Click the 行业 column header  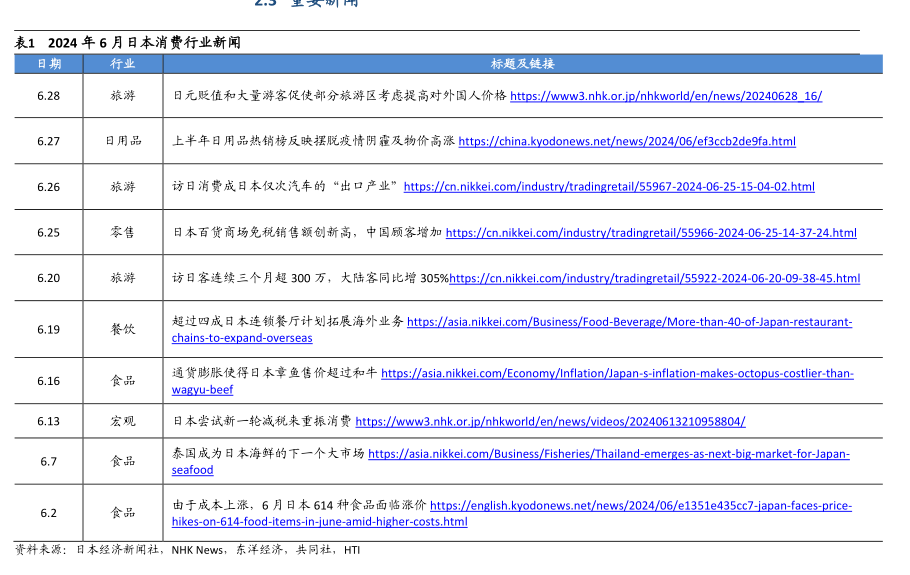[123, 63]
